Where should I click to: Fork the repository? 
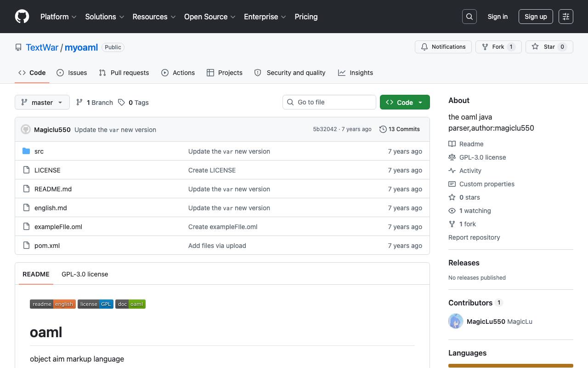498,47
